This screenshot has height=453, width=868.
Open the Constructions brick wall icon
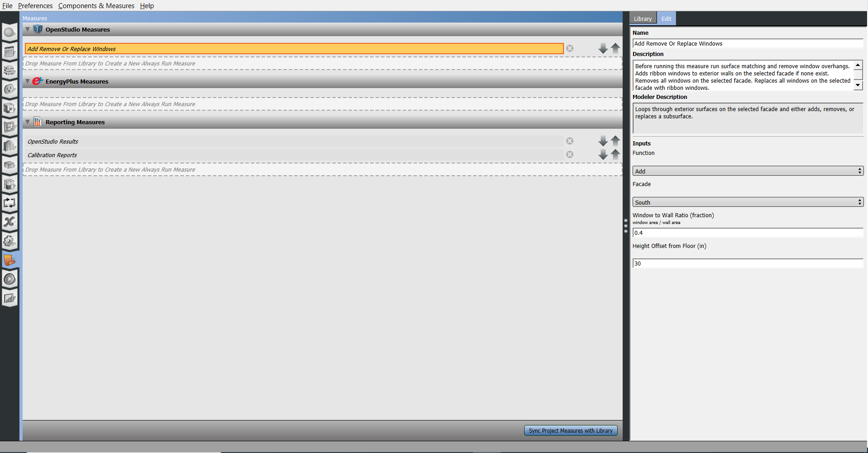click(9, 70)
